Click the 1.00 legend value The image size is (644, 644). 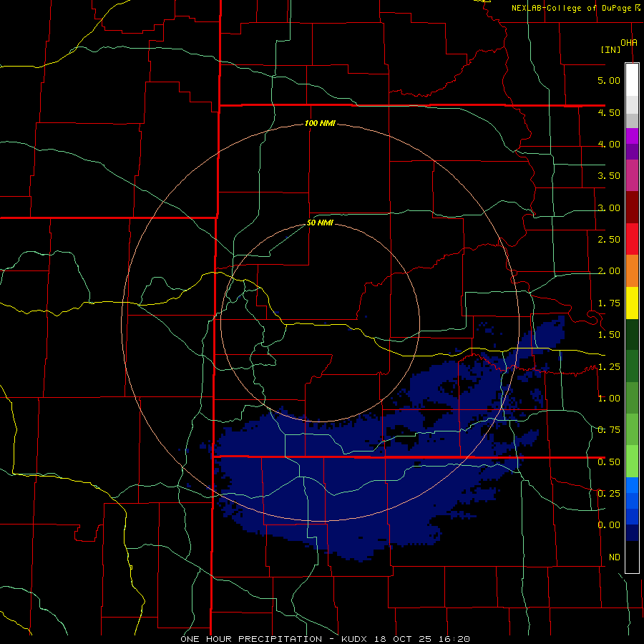pyautogui.click(x=609, y=399)
